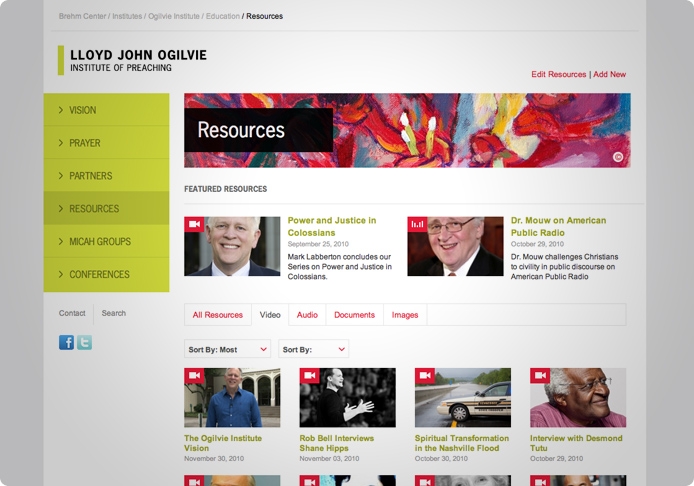Click video icon on Power and Justice thumbnail
The height and width of the screenshot is (486, 694).
(194, 224)
